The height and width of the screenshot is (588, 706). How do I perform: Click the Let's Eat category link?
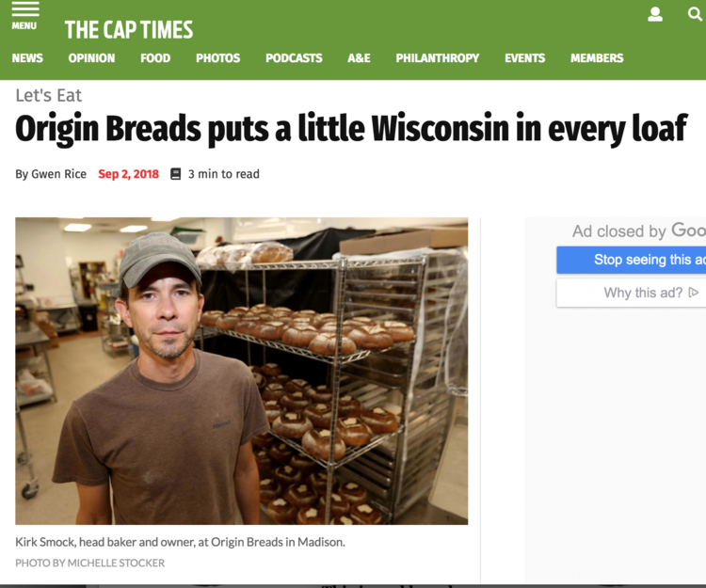[x=49, y=95]
